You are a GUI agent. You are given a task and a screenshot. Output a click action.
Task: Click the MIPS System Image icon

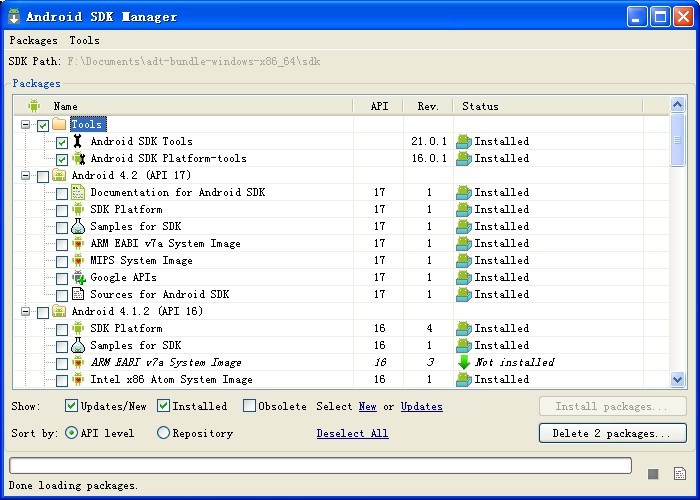78,260
